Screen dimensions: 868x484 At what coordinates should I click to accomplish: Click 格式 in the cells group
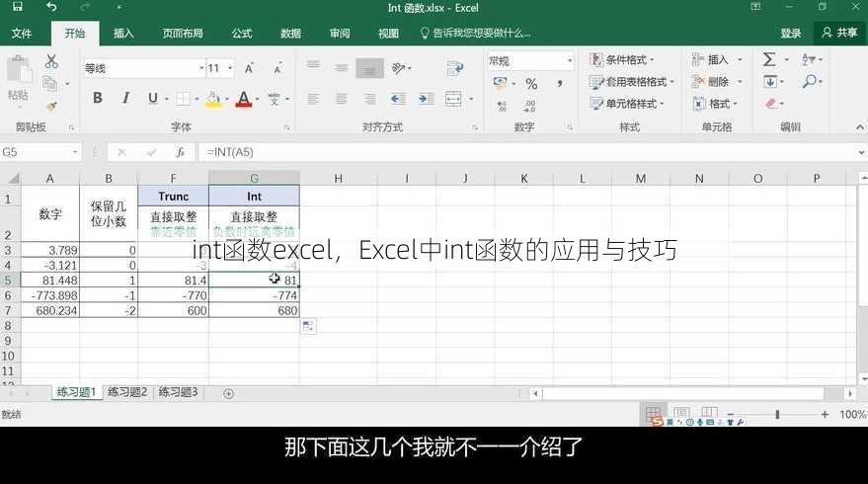(716, 104)
